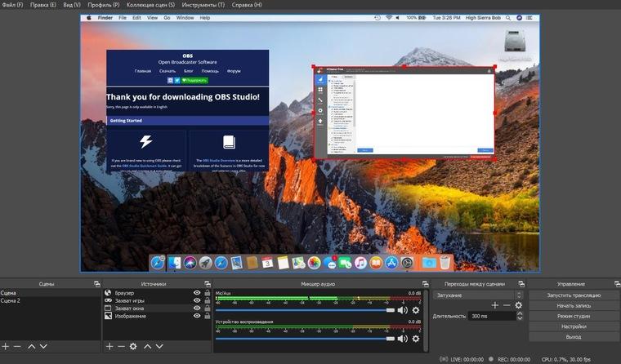Increase Длительность with the up arrow
Screen dimensions: 621x364
pos(520,313)
